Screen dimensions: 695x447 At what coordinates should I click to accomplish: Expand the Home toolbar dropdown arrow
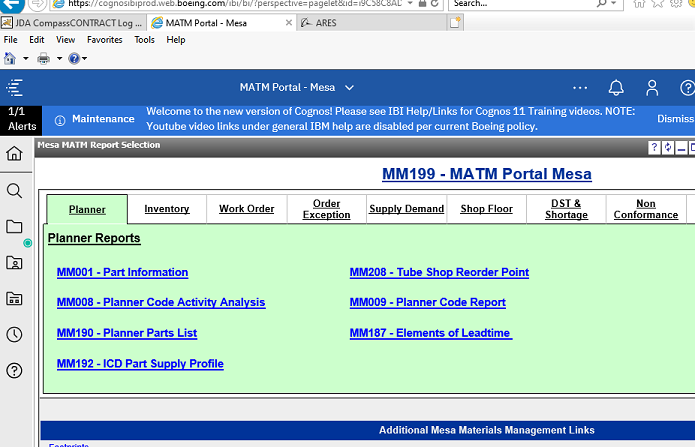click(26, 58)
